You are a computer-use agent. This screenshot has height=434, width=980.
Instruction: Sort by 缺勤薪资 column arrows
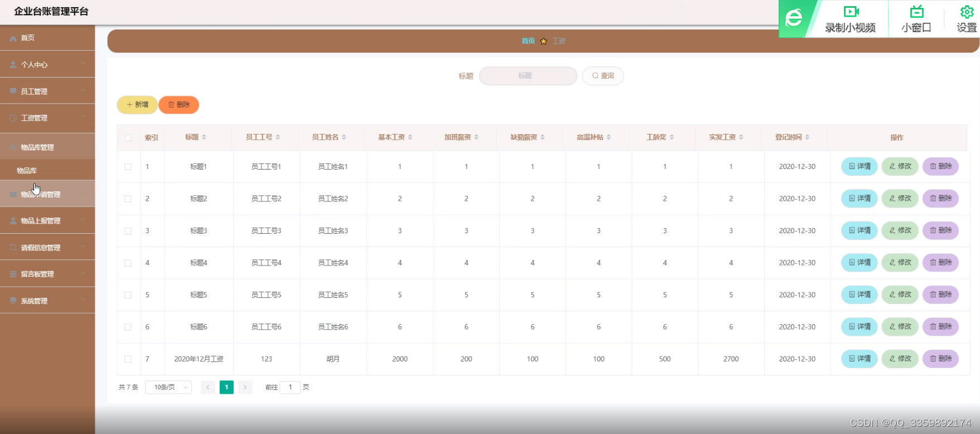tap(543, 137)
